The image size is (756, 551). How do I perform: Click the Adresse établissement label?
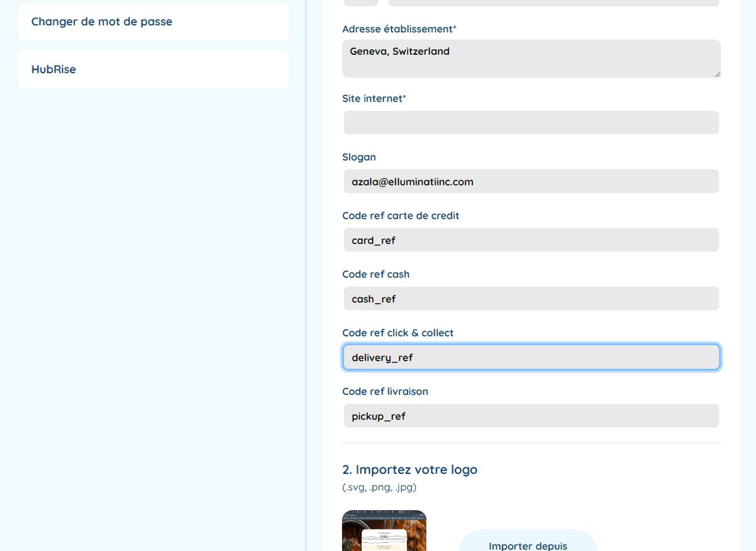(x=399, y=29)
